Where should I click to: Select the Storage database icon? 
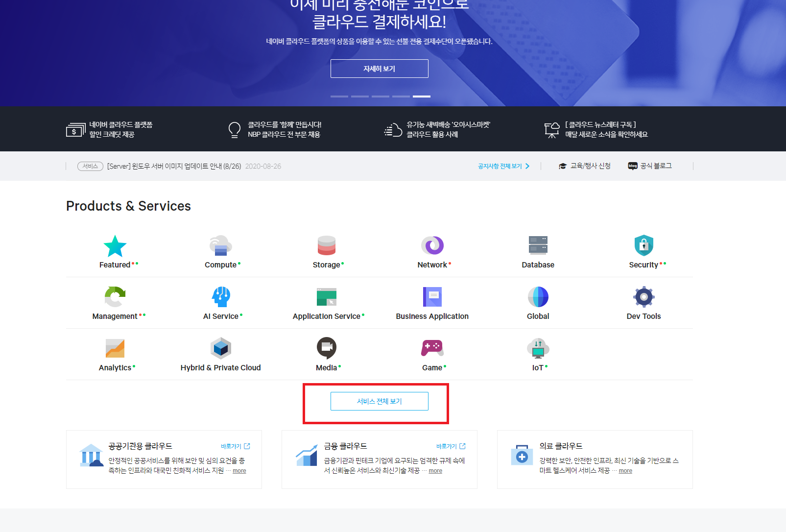(327, 245)
